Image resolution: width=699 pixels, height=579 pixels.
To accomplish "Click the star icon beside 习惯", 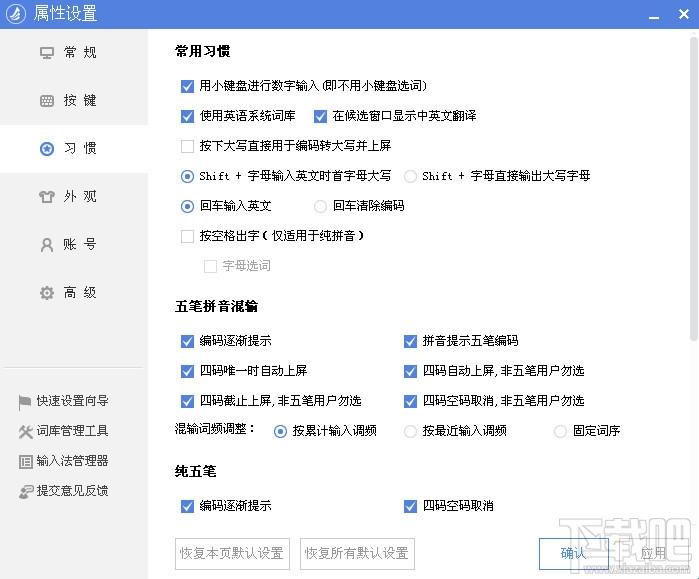I will point(47,148).
